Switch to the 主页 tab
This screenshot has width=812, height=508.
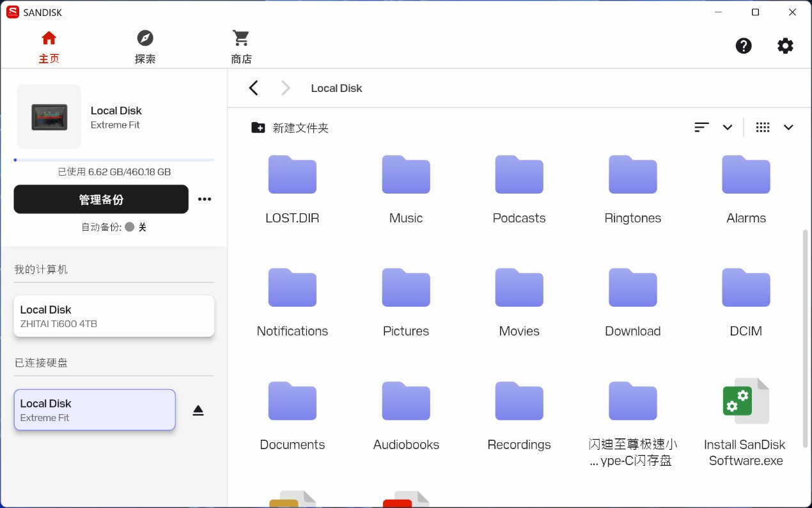coord(49,47)
